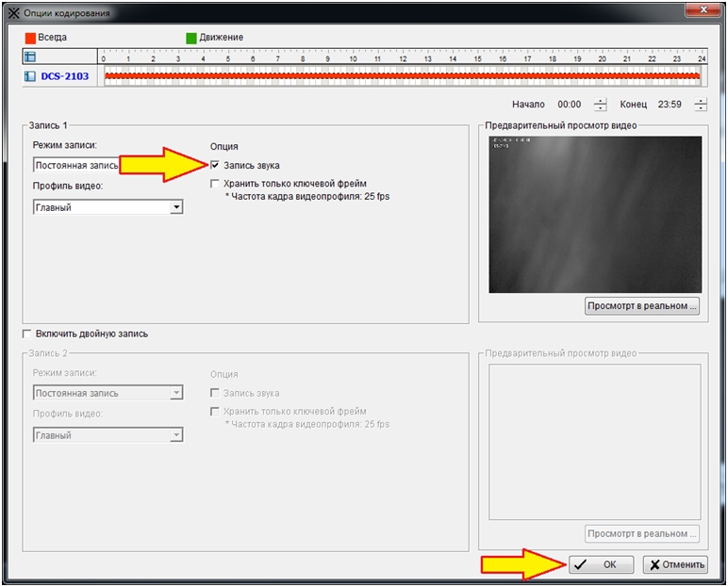
Task: Close the Опции кодирования dialog window
Action: (699, 12)
